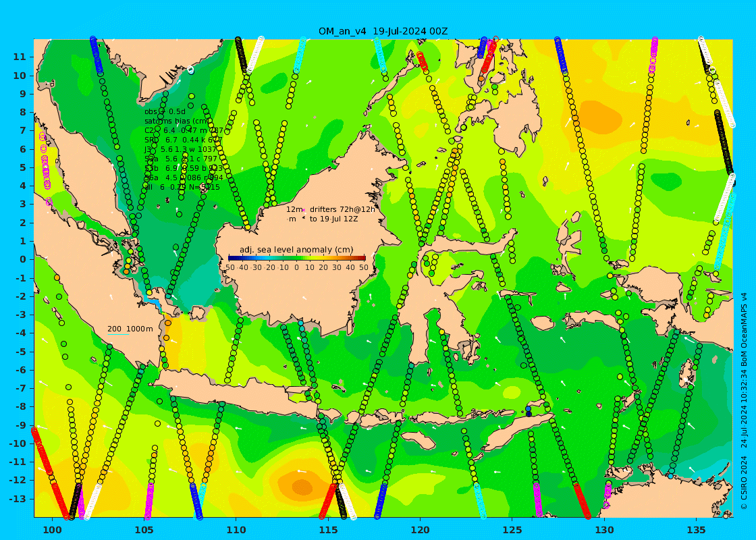756x540 pixels.
Task: Click the "S3b 6.9 0.59 b 923" row
Action: (184, 168)
